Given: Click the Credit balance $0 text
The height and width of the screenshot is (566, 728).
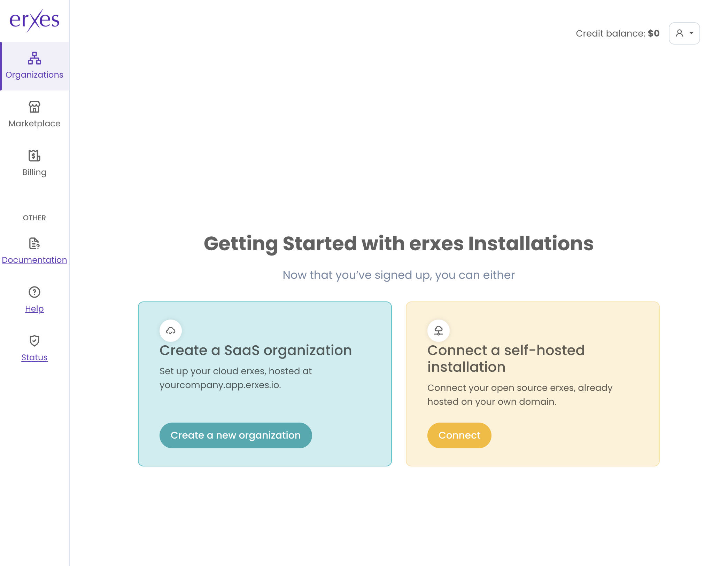Looking at the screenshot, I should [617, 33].
